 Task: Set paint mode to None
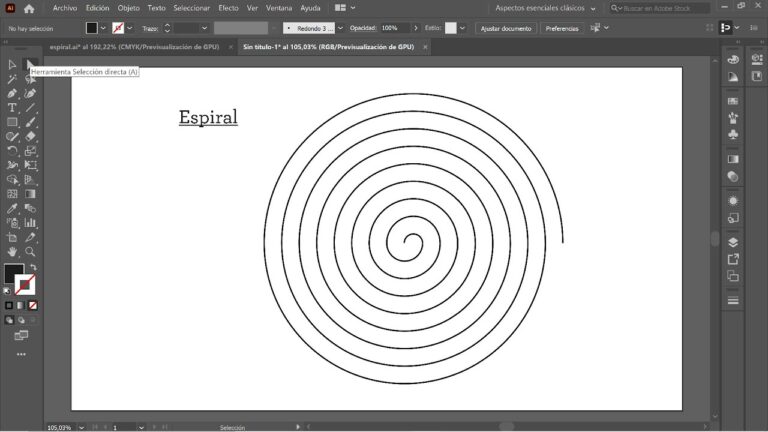point(33,305)
